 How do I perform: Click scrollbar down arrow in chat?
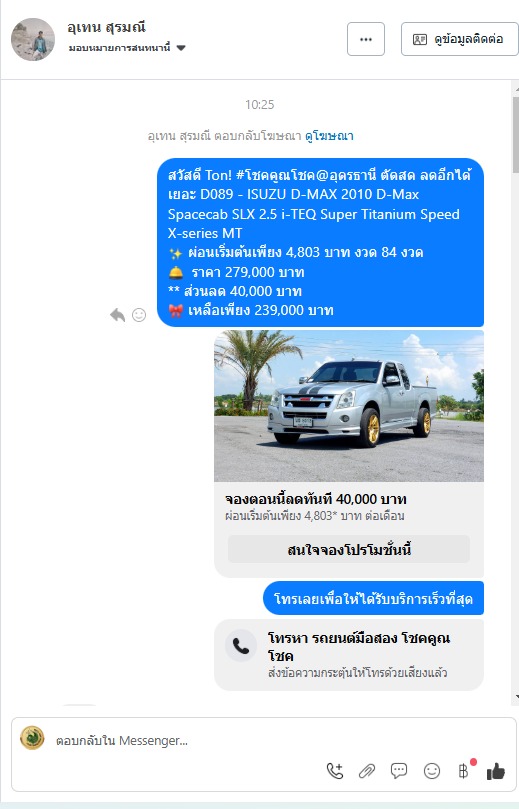click(516, 697)
